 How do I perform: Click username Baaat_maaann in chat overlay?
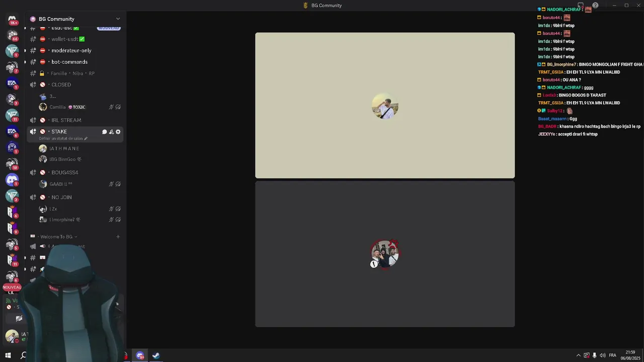click(552, 119)
